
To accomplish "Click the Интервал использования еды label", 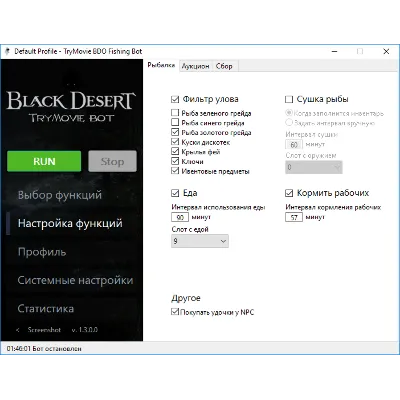I will click(x=218, y=207).
